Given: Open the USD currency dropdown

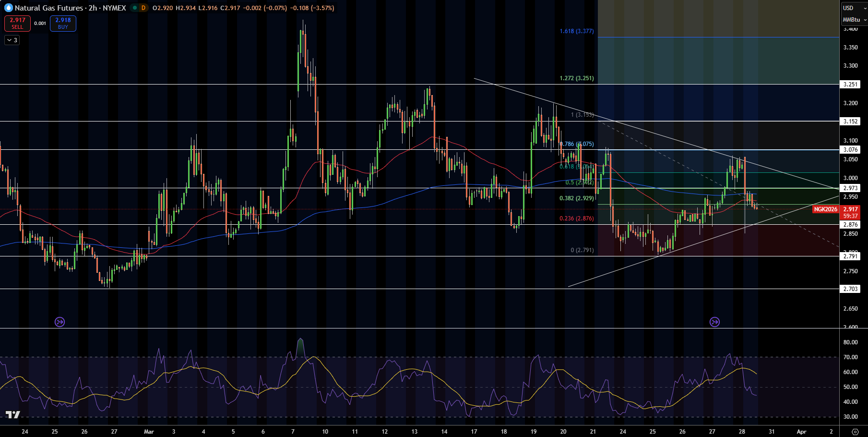Looking at the screenshot, I should 854,8.
